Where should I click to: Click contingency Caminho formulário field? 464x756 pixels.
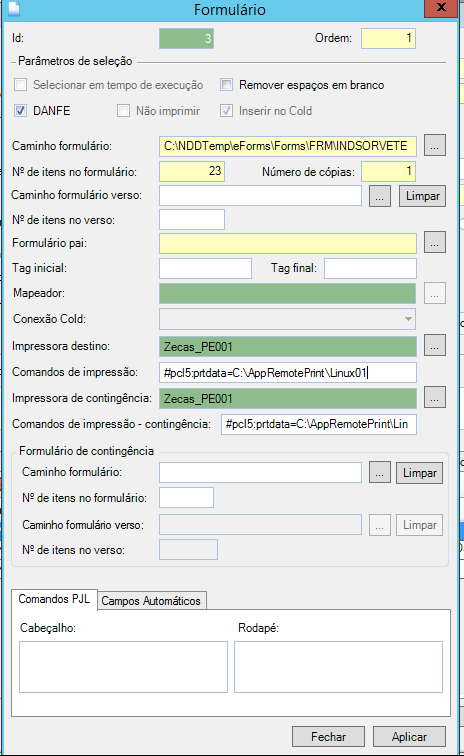260,472
